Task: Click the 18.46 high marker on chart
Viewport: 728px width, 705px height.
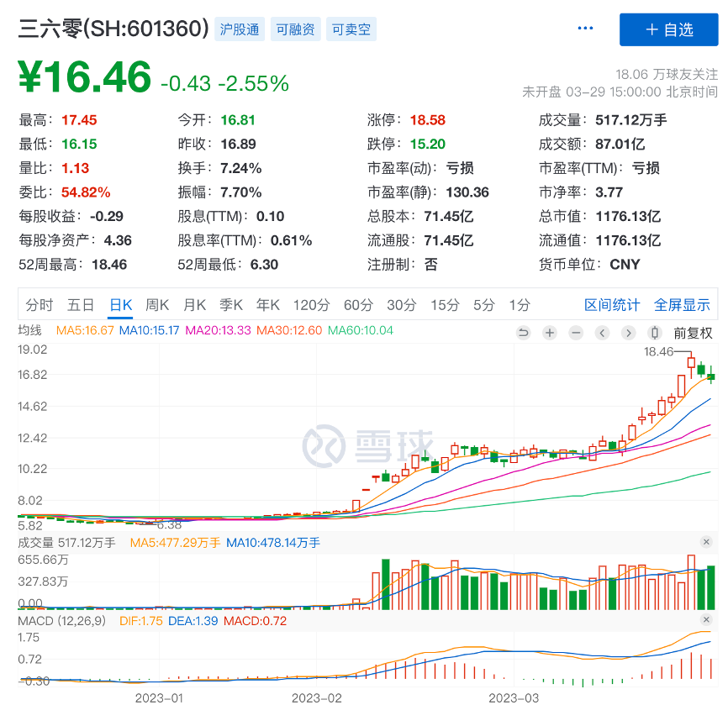Action: (x=658, y=352)
